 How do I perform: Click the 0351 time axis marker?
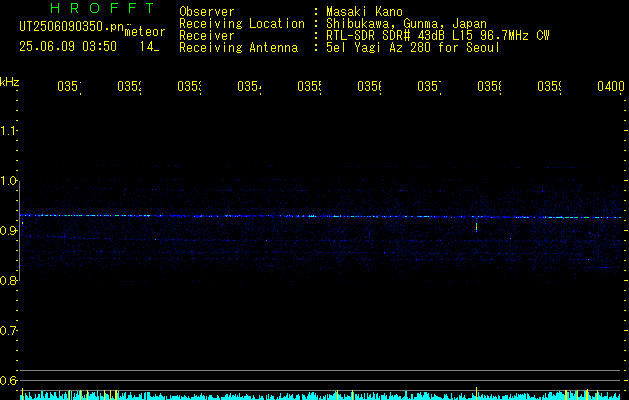(69, 86)
